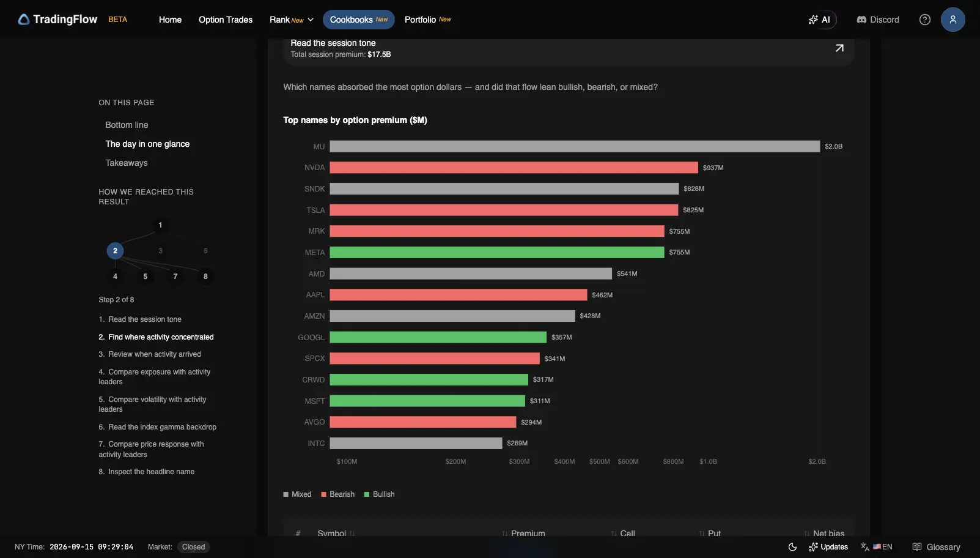
Task: Open Option Trades page
Action: click(x=226, y=20)
